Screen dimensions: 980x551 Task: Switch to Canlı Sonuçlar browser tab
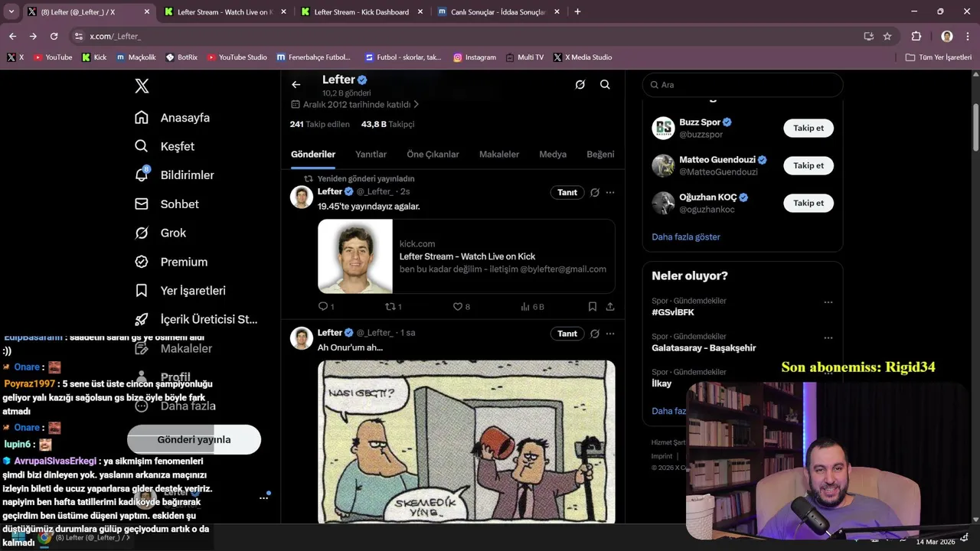[x=498, y=12]
